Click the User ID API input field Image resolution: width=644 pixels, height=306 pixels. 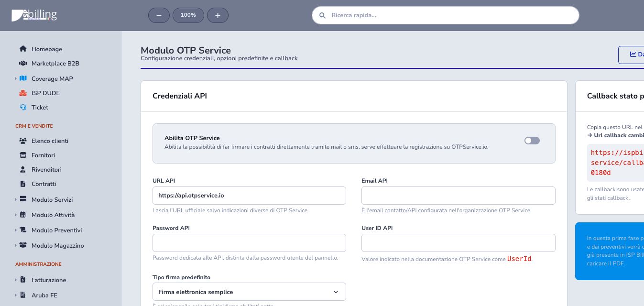458,243
